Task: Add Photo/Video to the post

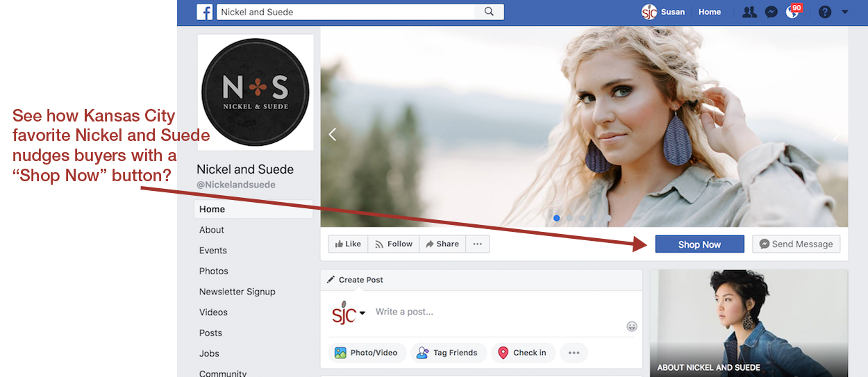Action: coord(367,353)
